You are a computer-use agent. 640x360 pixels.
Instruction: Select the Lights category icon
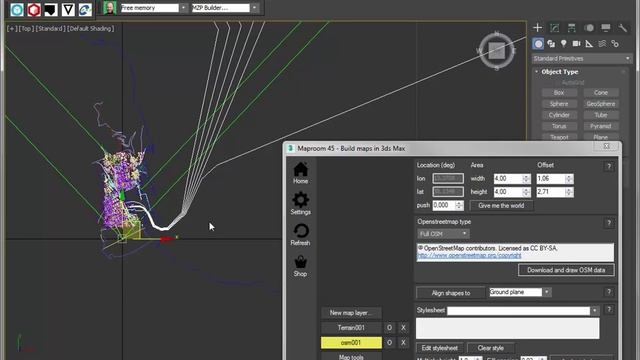pyautogui.click(x=564, y=44)
